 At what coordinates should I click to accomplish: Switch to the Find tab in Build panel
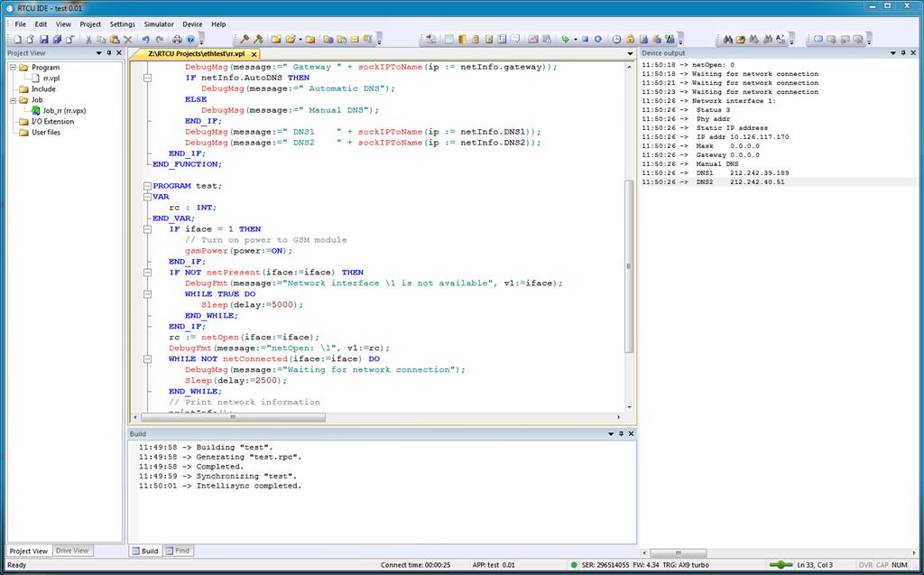coord(178,551)
